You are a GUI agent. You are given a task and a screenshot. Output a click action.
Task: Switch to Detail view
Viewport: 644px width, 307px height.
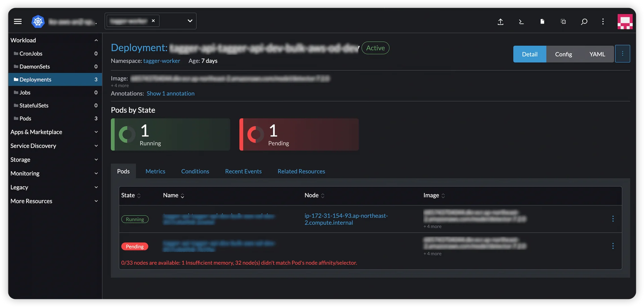coord(530,54)
